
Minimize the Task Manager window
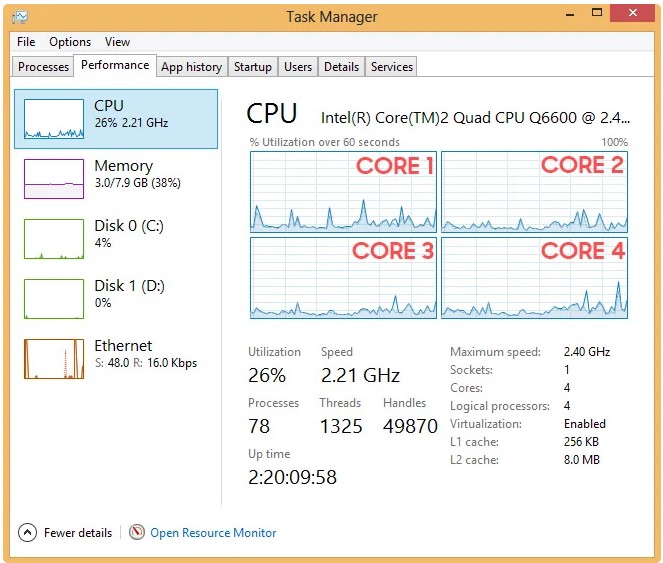(x=570, y=14)
